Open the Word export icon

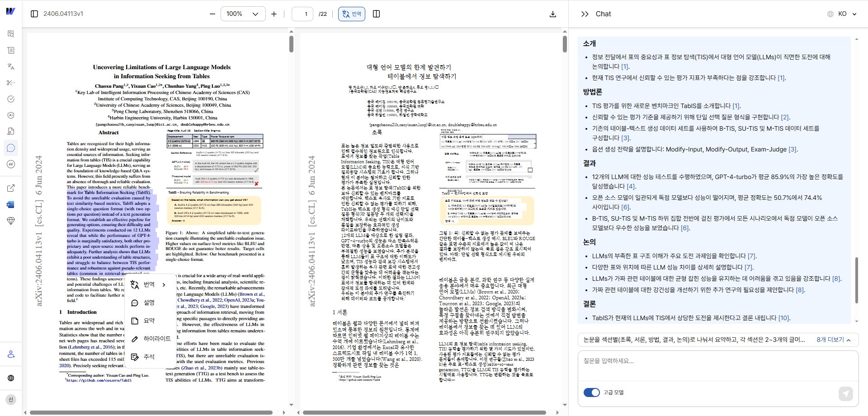coord(11,204)
